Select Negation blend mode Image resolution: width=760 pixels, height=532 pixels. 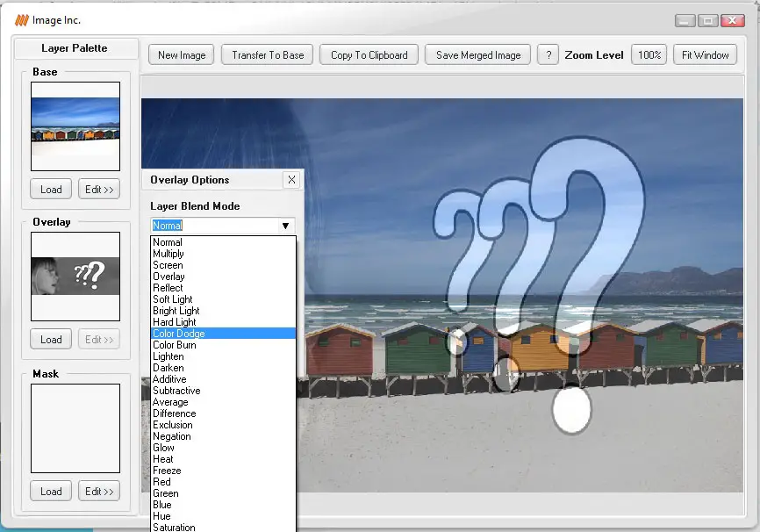223,436
